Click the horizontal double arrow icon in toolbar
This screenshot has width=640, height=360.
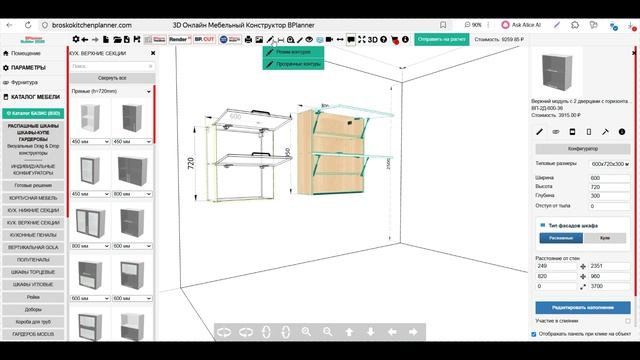[340, 40]
